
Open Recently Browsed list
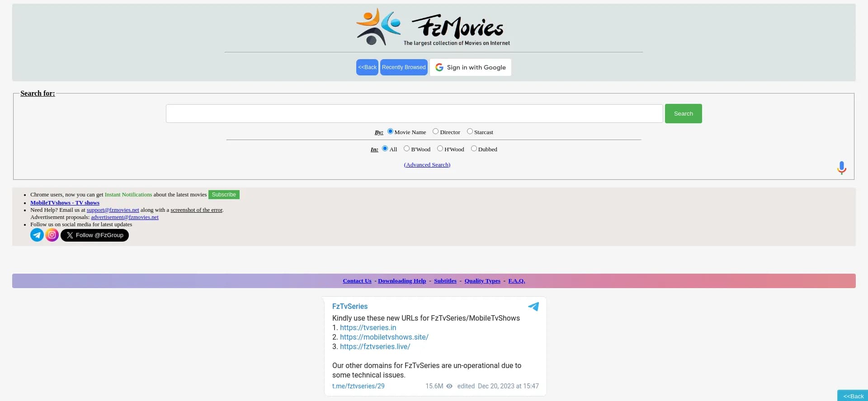(404, 67)
